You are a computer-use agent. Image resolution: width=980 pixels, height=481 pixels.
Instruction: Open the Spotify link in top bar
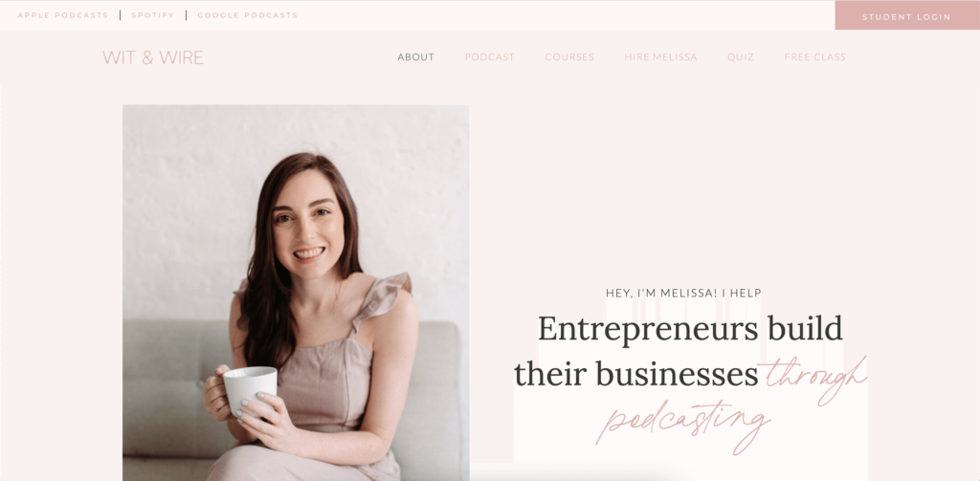[x=153, y=15]
